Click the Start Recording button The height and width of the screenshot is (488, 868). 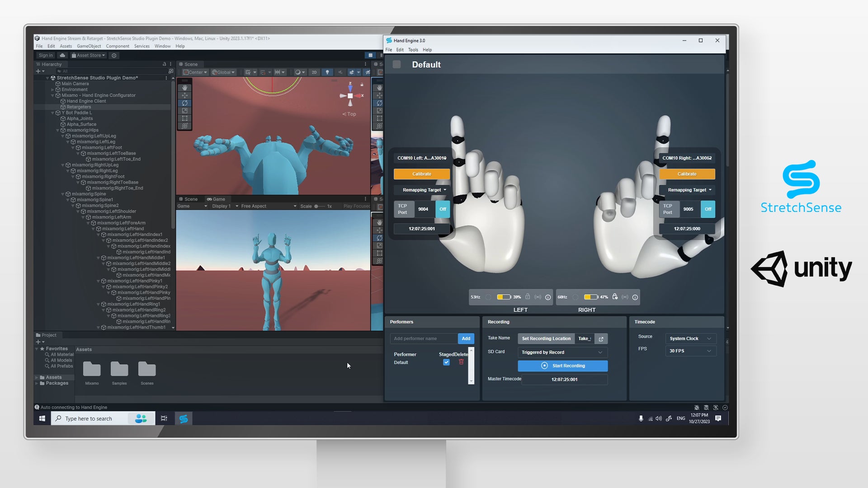coord(562,366)
